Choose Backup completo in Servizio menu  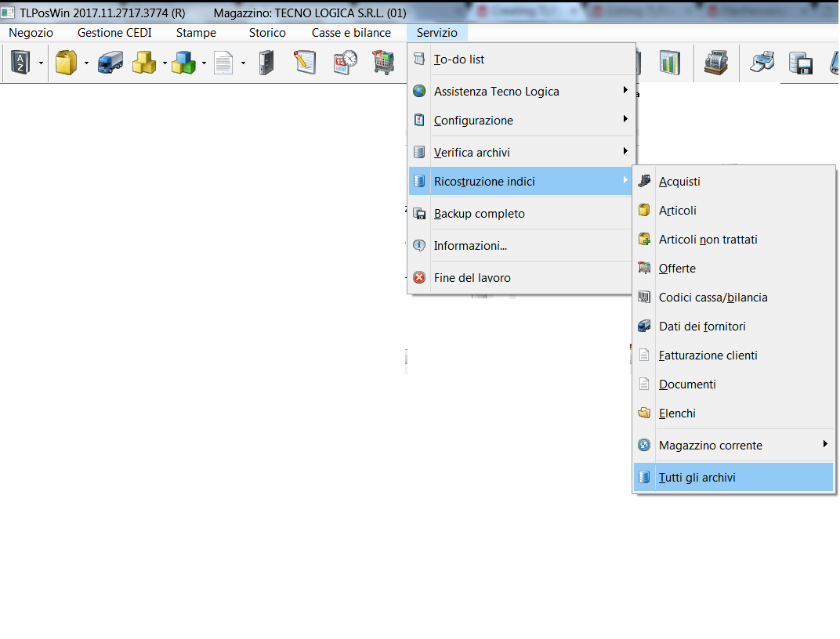pos(479,214)
